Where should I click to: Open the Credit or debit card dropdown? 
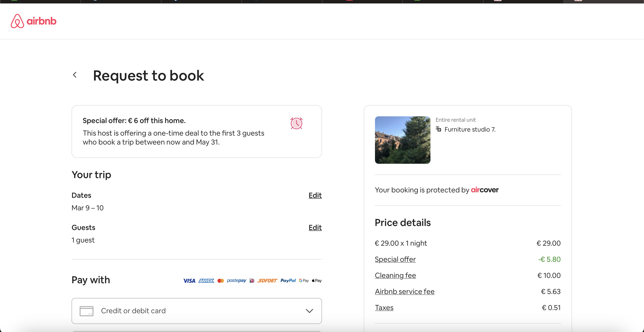[x=197, y=311]
